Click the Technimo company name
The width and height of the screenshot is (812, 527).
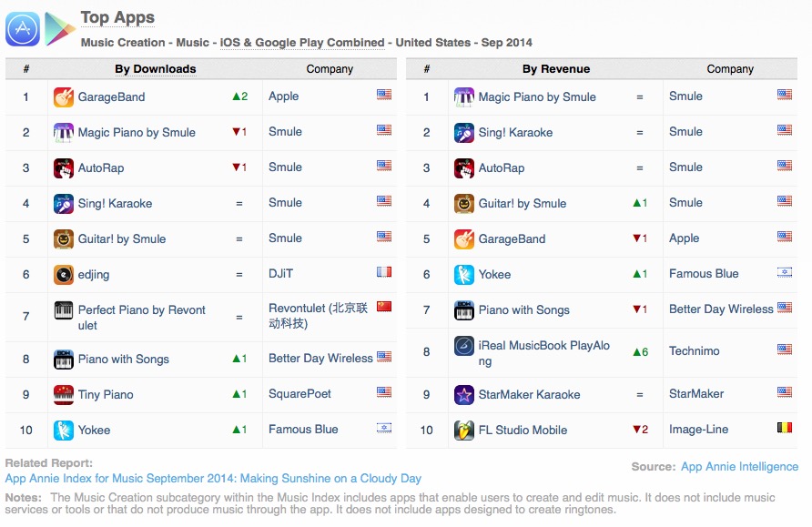pyautogui.click(x=694, y=351)
